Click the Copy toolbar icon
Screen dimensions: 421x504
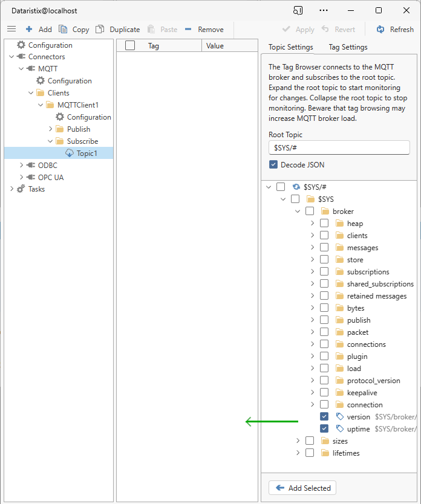point(63,29)
